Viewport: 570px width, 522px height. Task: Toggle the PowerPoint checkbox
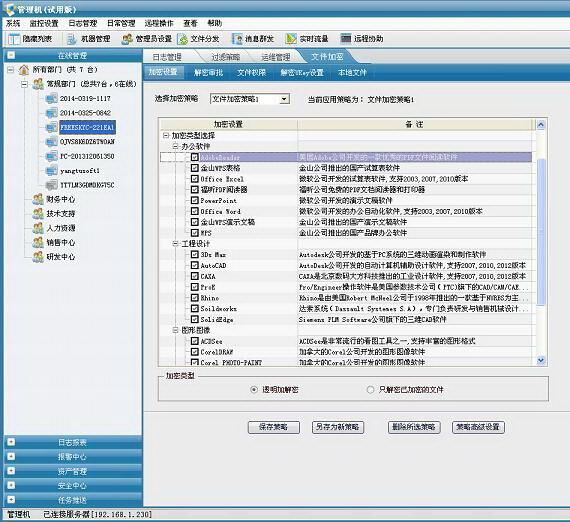[x=194, y=200]
